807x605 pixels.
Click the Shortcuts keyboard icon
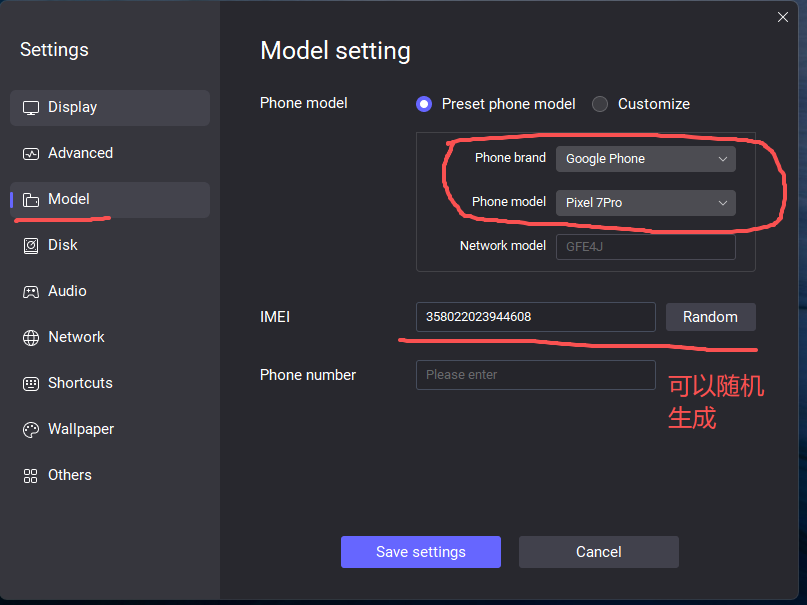(x=31, y=384)
